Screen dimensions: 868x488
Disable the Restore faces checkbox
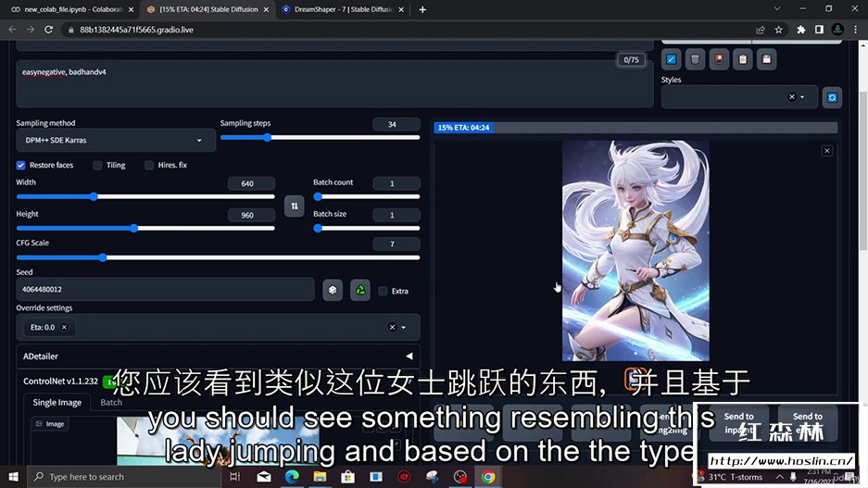click(21, 165)
